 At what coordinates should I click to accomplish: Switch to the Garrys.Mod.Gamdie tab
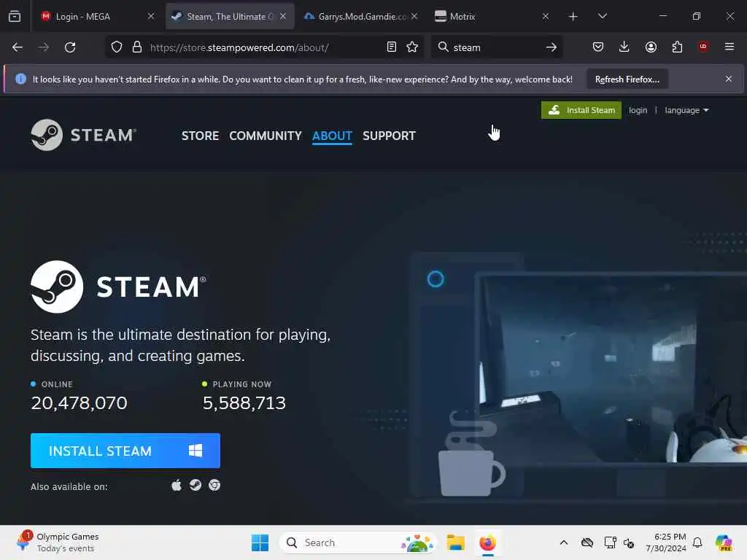[x=362, y=16]
